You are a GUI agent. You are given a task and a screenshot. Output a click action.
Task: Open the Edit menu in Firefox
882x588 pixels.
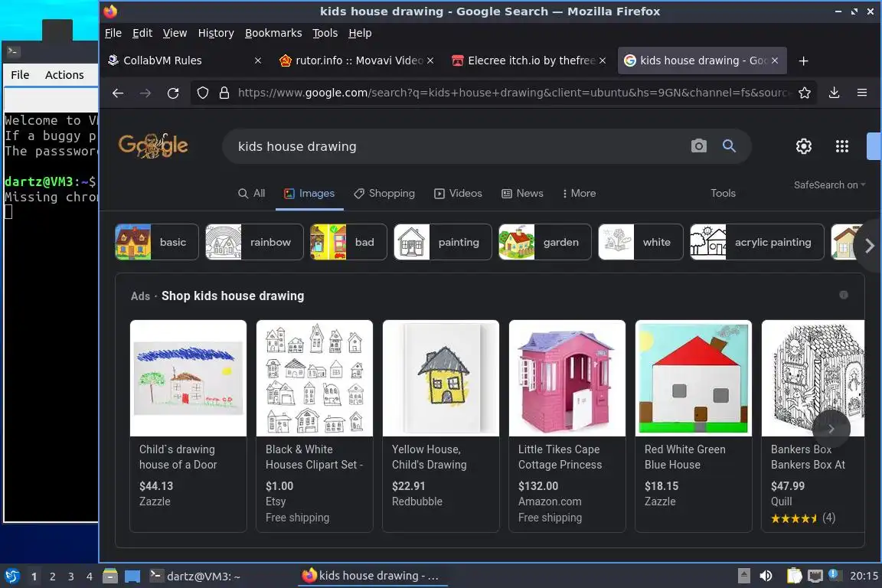click(x=142, y=33)
